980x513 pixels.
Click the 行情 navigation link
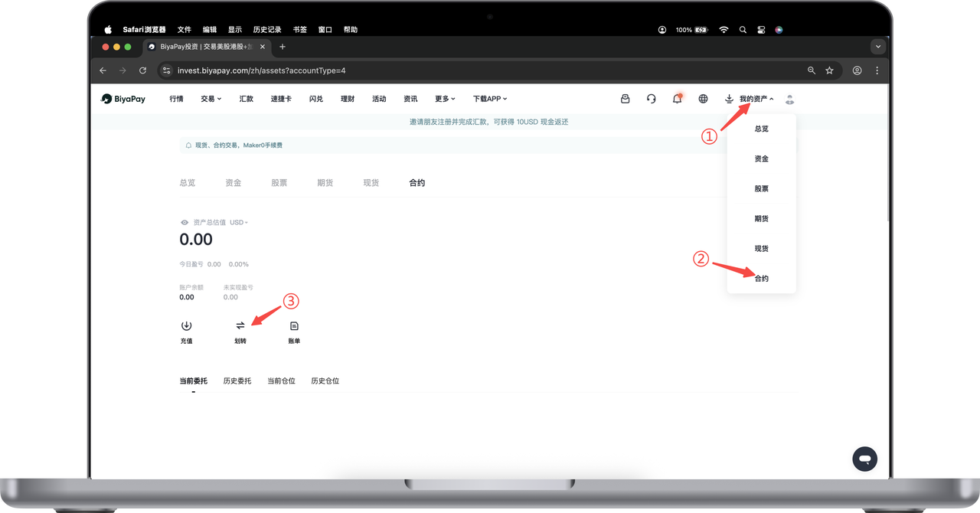point(176,99)
